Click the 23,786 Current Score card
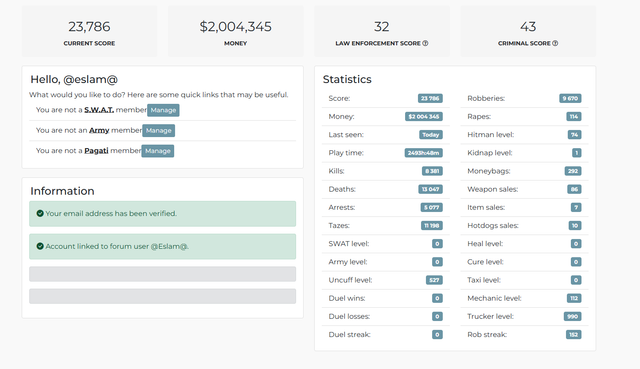Viewport: 640px width, 369px height. pos(89,31)
